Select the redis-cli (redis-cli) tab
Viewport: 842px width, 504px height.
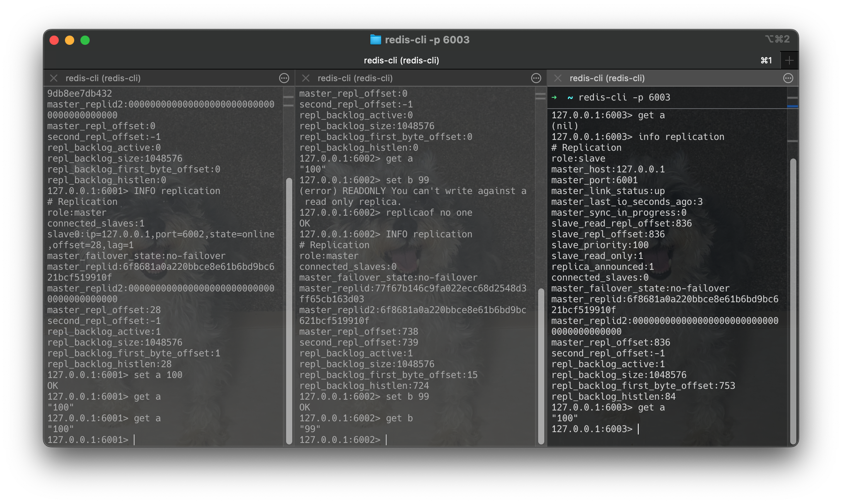pyautogui.click(x=402, y=60)
